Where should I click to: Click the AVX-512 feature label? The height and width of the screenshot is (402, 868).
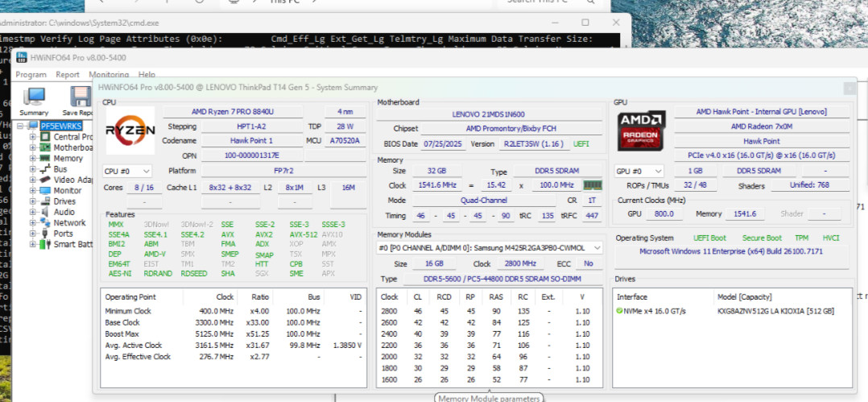(304, 234)
